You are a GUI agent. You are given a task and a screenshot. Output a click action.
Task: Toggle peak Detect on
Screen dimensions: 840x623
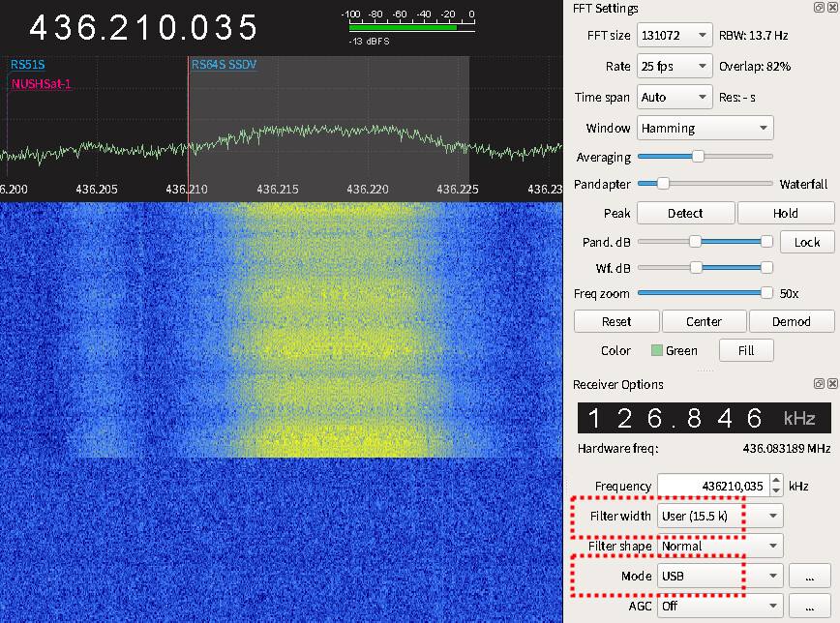pyautogui.click(x=685, y=213)
